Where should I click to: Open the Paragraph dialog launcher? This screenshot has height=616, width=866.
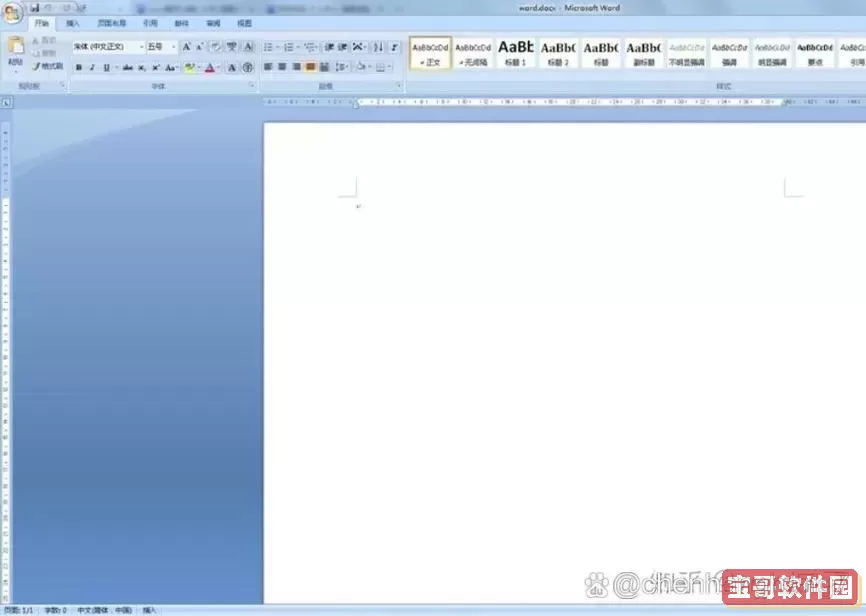(x=399, y=86)
